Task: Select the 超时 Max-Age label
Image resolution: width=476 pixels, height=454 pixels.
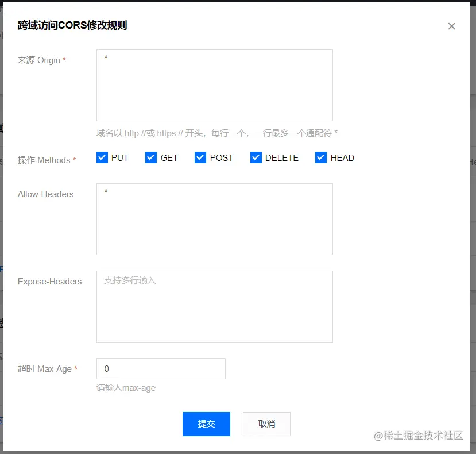Action: point(47,369)
